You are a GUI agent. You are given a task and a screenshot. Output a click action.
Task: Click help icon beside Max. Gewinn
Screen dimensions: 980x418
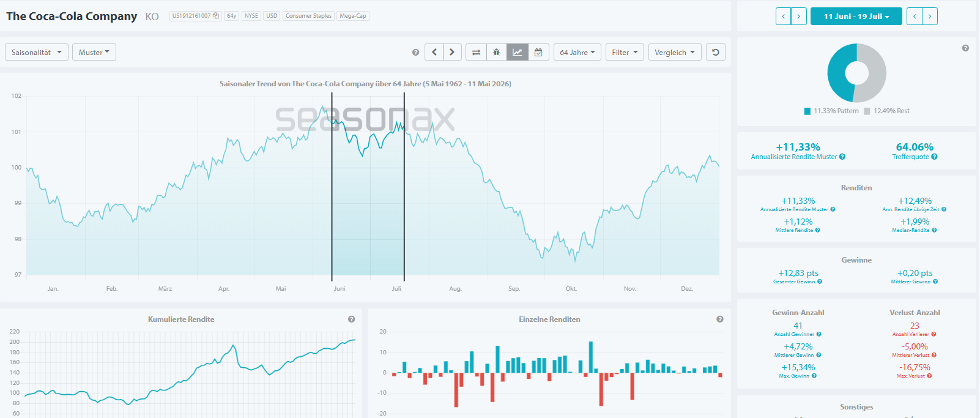point(814,376)
